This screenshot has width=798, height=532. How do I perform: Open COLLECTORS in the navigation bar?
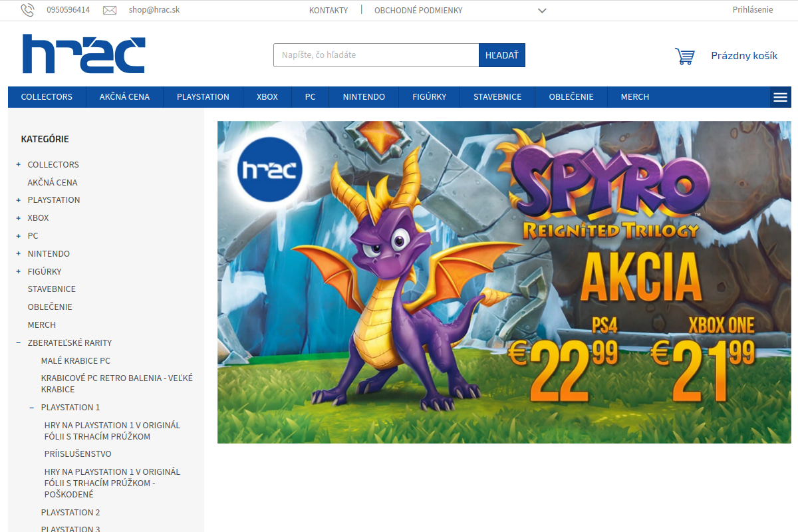[47, 97]
